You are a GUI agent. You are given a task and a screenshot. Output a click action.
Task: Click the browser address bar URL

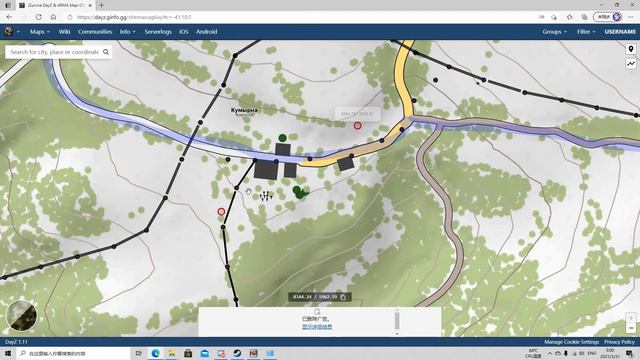click(134, 17)
